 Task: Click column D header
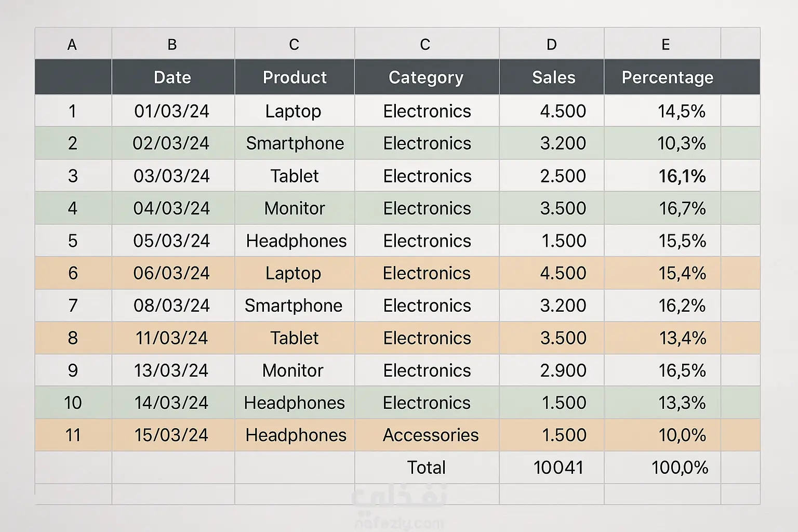tap(551, 45)
